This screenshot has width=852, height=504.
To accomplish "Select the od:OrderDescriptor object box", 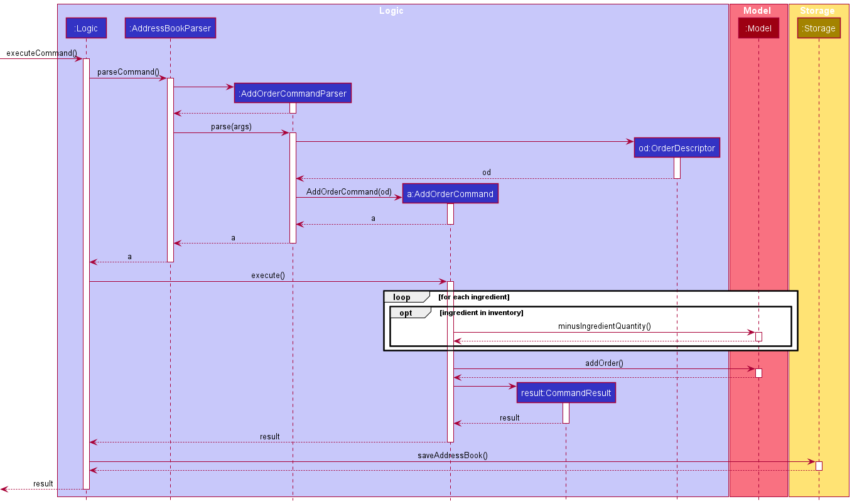I will [x=676, y=147].
